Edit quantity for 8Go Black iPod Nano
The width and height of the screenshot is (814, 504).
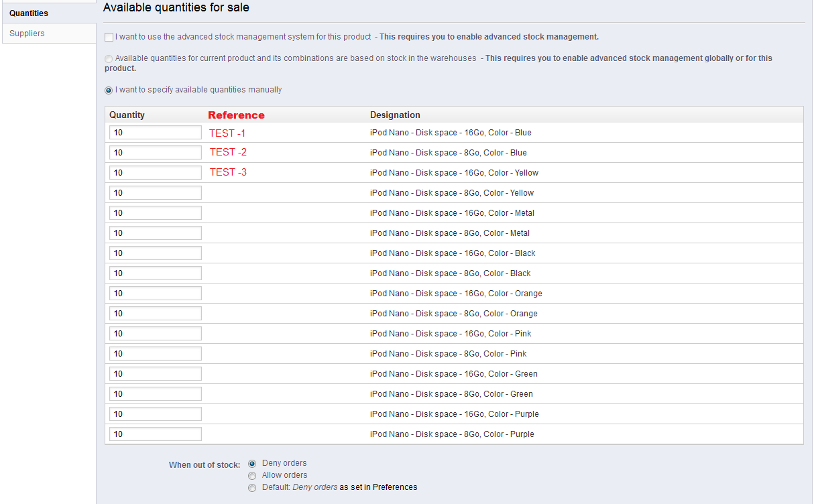(156, 273)
